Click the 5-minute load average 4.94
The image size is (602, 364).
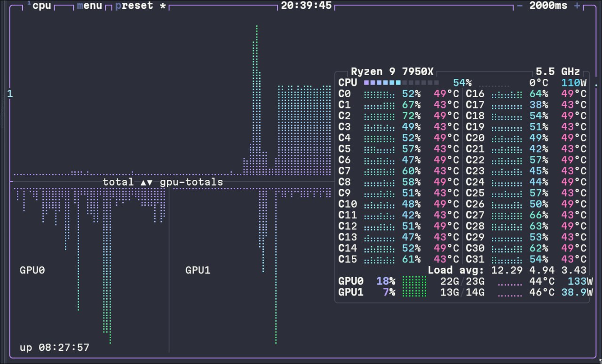pos(542,271)
